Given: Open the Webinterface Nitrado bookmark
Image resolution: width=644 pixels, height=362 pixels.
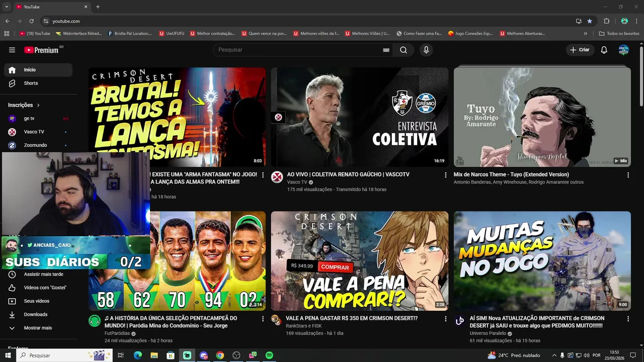Looking at the screenshot, I should click(78, 34).
